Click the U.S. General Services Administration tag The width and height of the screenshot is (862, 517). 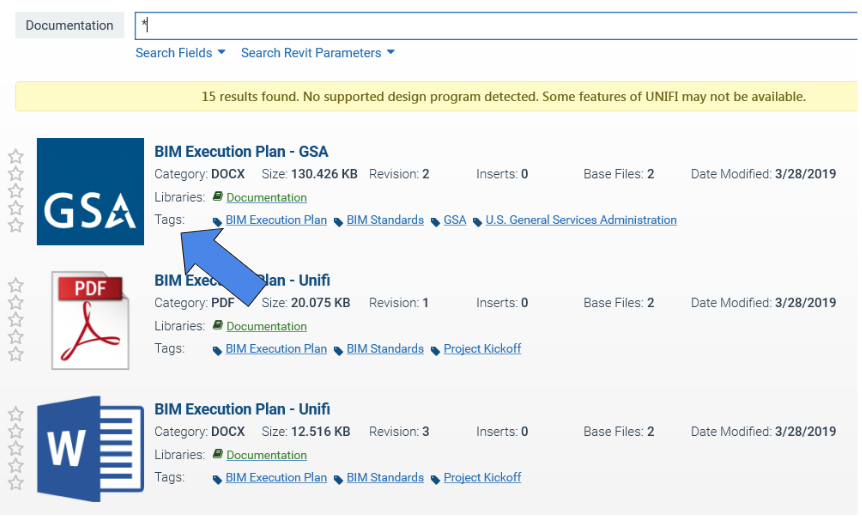point(580,220)
